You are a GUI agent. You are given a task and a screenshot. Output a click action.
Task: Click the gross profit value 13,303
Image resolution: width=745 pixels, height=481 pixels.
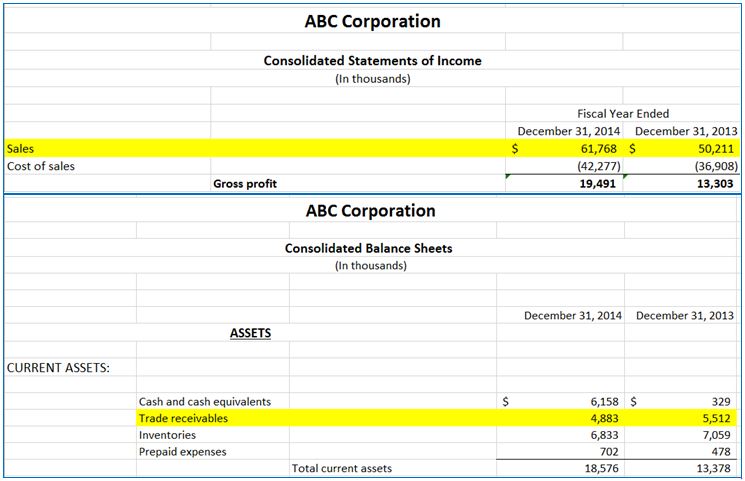[715, 184]
